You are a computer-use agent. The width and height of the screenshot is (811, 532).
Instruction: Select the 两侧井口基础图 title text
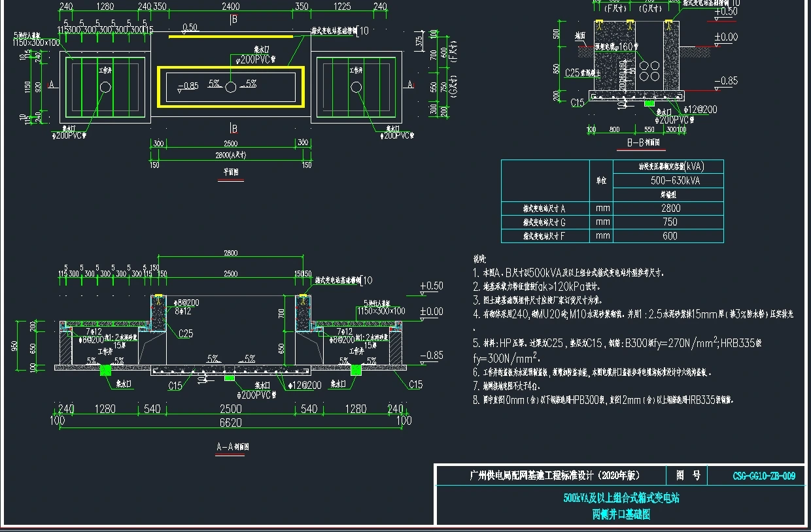621,514
